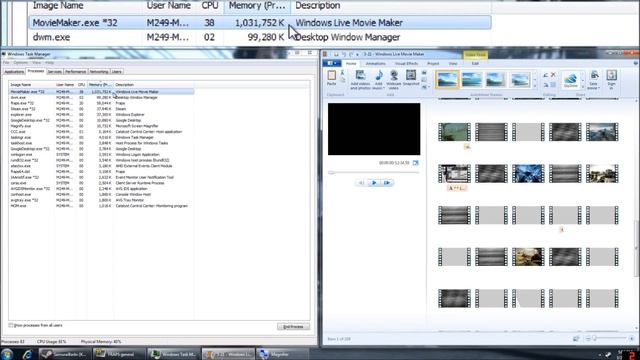This screenshot has height=360, width=640.
Task: Switch to the Edit ribbon tab
Action: pos(475,64)
